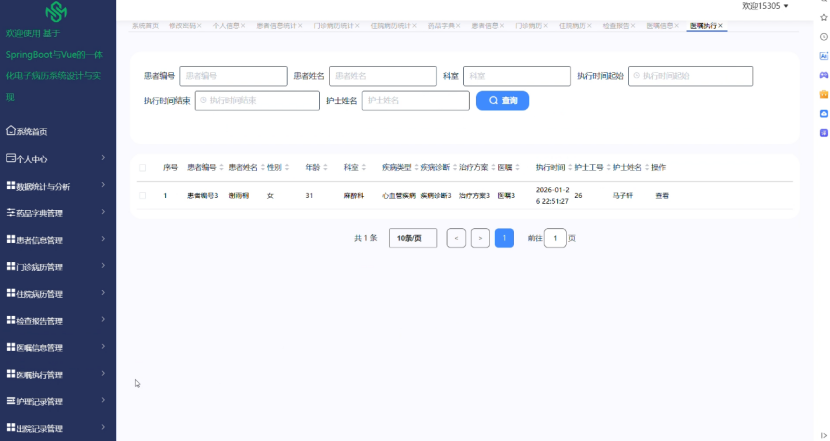Click the grid icon beside 医嘱执行管理

11,374
